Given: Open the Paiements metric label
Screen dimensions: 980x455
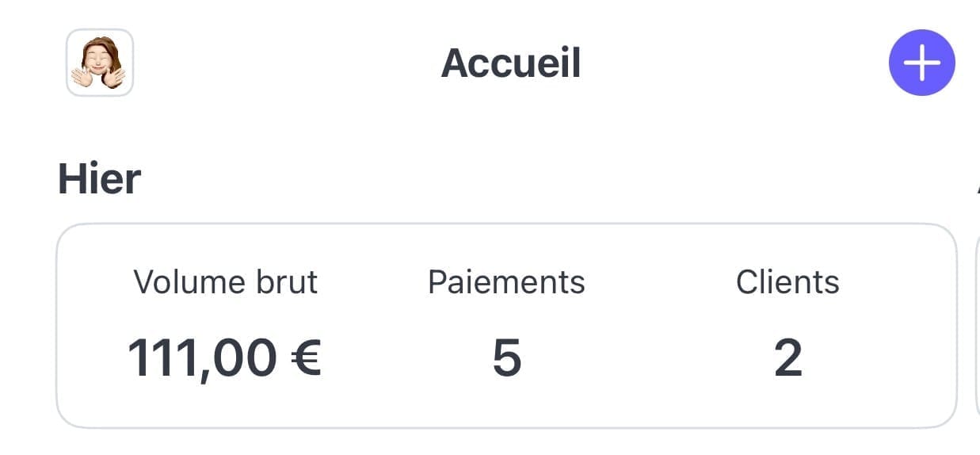Looking at the screenshot, I should tap(506, 282).
